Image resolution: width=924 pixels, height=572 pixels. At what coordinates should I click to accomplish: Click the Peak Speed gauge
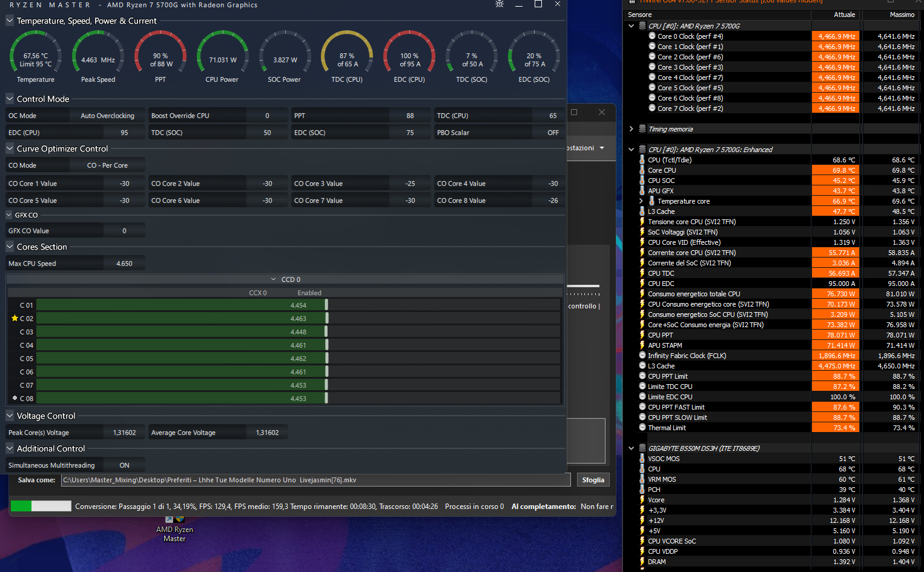98,58
